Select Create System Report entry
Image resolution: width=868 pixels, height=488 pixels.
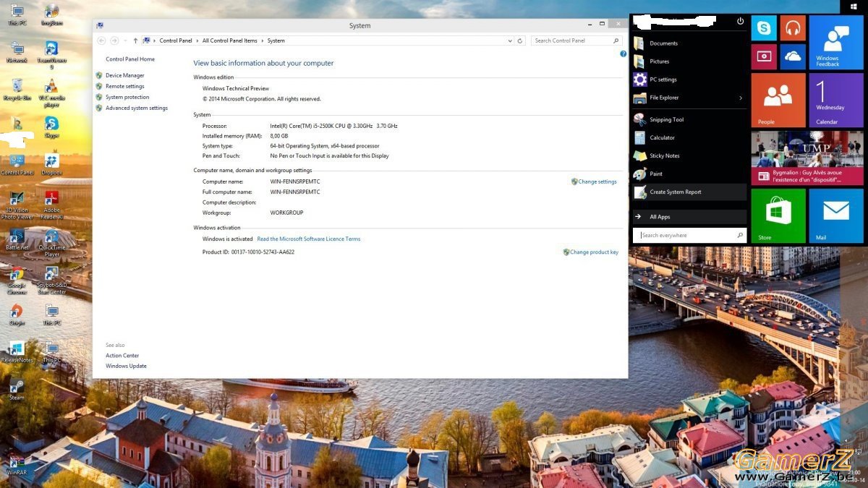689,192
